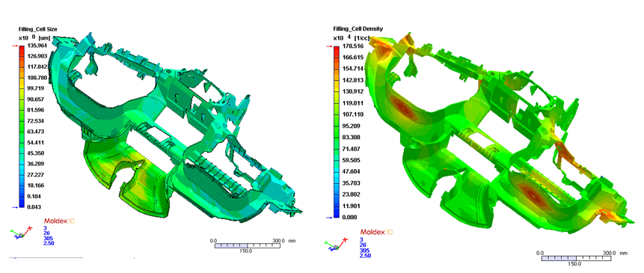
Task: Click red max arrow on Cell Size legend
Action: 15,46
